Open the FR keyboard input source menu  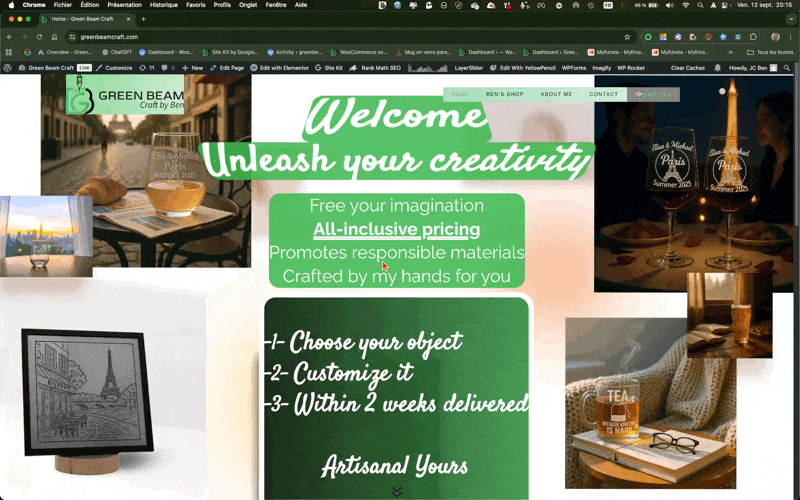[x=608, y=5]
